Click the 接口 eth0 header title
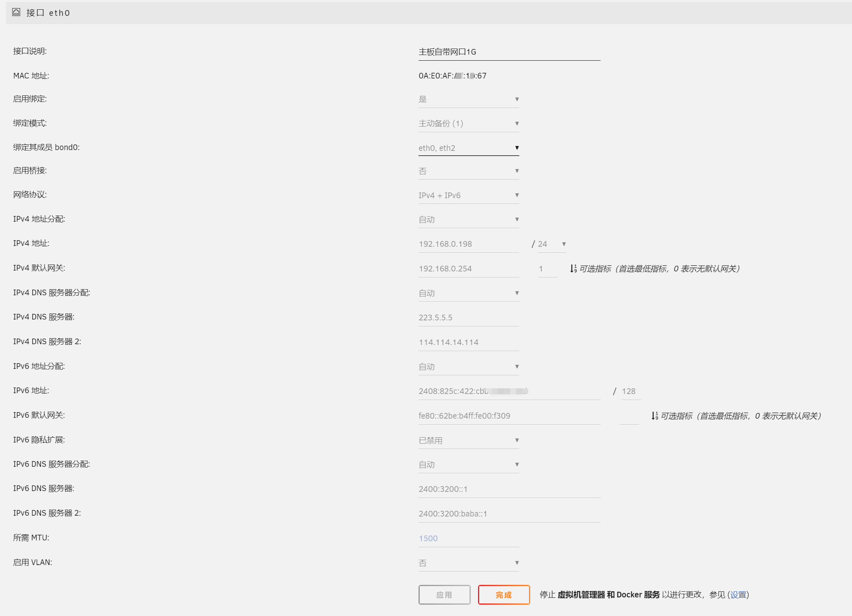Screen dimensions: 852x616 click(48, 13)
